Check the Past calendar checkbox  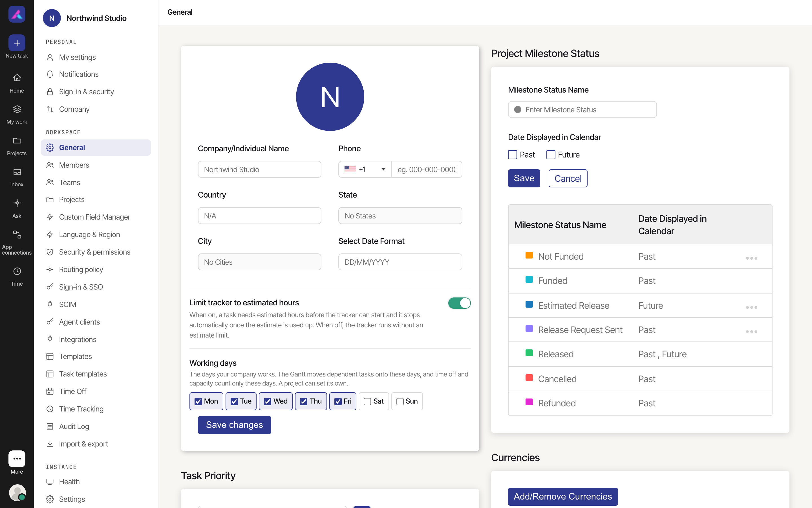512,155
